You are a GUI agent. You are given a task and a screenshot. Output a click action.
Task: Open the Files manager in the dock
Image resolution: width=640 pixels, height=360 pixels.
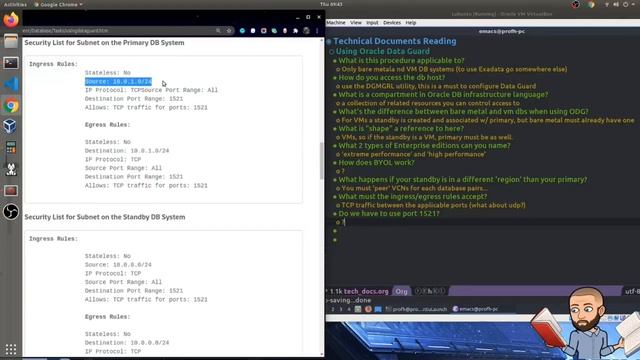coord(11,41)
